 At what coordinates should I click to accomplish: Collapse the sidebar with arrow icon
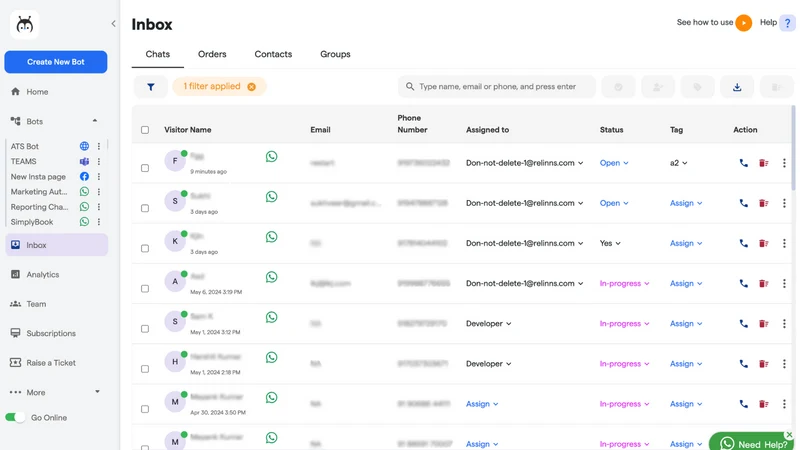tap(113, 23)
